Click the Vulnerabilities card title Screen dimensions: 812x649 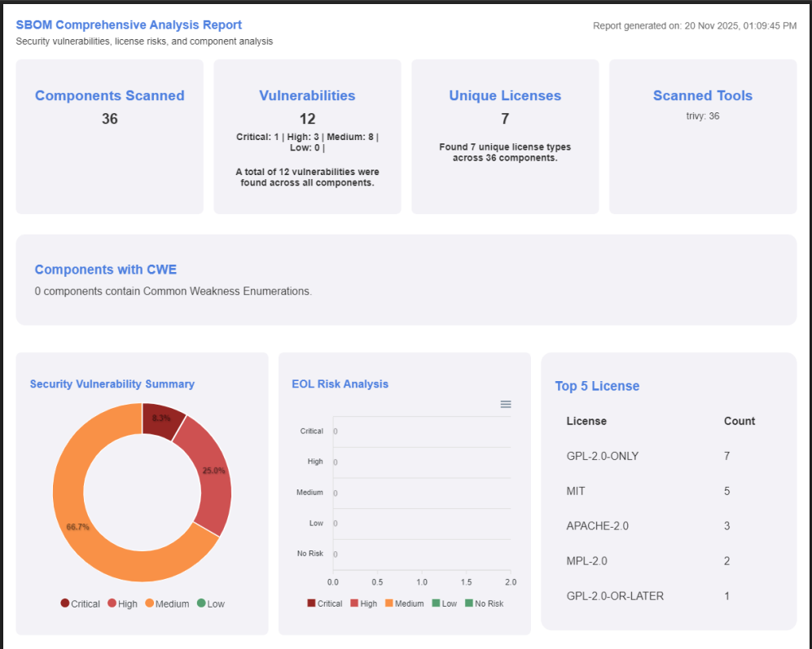[x=307, y=95]
